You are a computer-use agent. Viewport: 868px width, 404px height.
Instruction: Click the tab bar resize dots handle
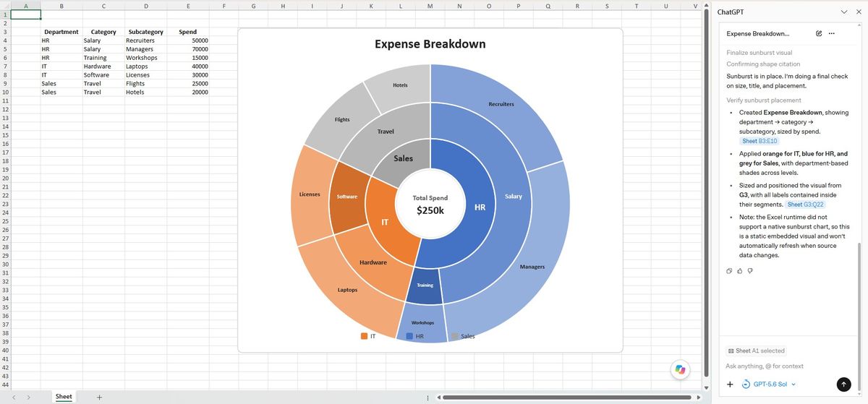coord(427,397)
